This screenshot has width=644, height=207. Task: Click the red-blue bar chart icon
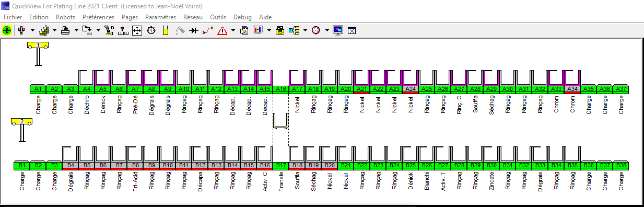pyautogui.click(x=258, y=30)
